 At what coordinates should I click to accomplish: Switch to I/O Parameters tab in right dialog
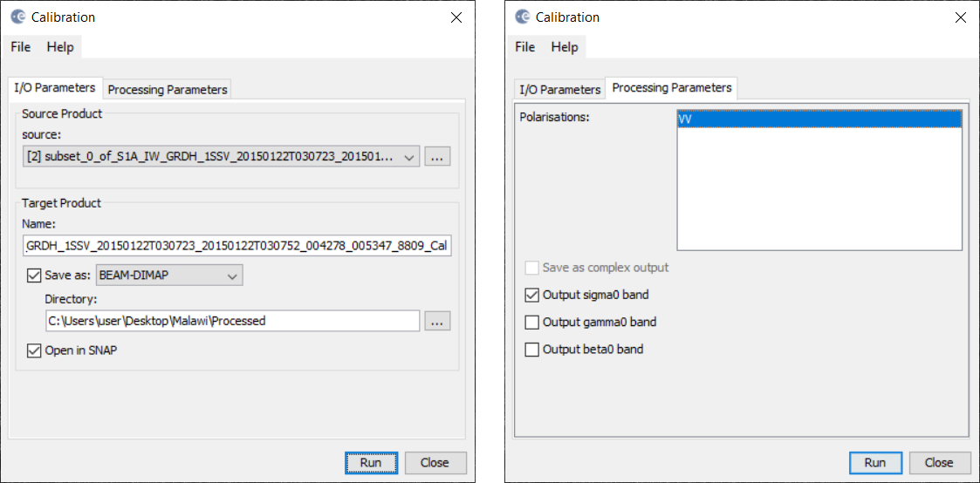coord(560,89)
